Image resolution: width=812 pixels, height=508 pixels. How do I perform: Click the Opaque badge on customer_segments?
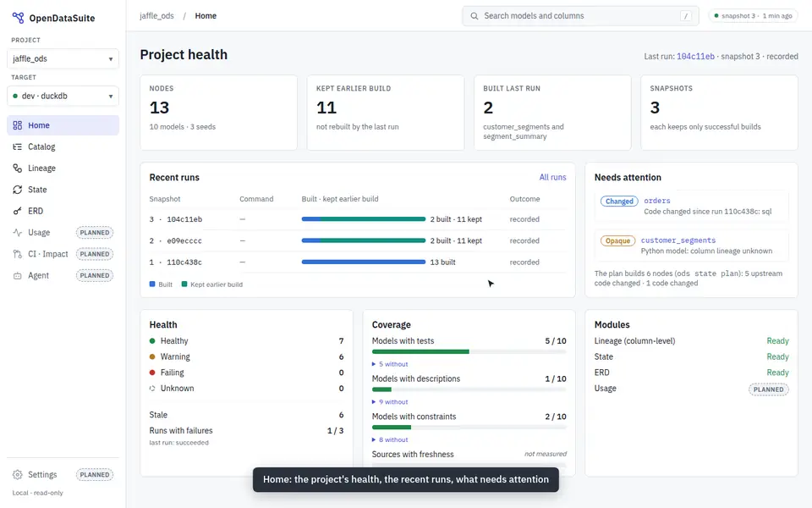pos(617,240)
